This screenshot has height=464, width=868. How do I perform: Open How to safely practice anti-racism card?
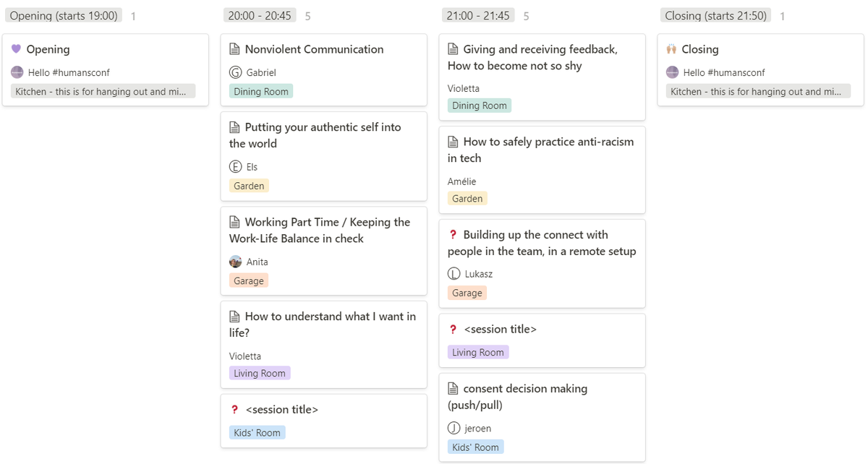pyautogui.click(x=542, y=170)
